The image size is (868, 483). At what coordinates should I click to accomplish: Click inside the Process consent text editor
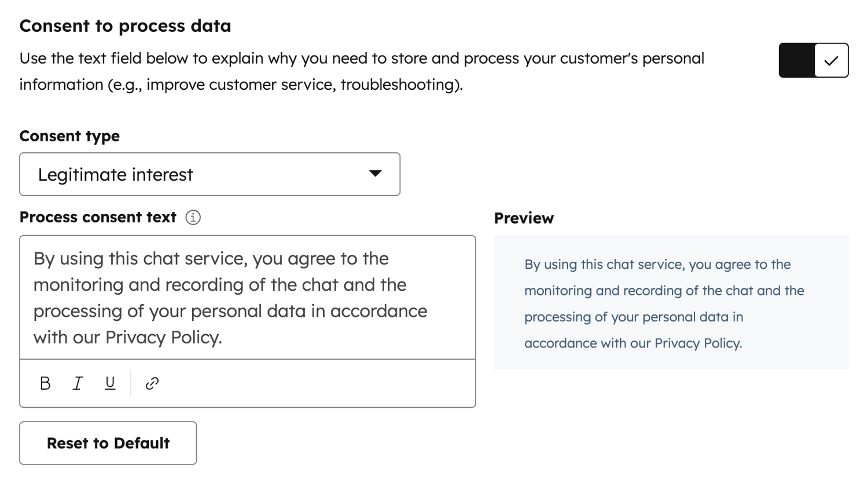coord(247,297)
